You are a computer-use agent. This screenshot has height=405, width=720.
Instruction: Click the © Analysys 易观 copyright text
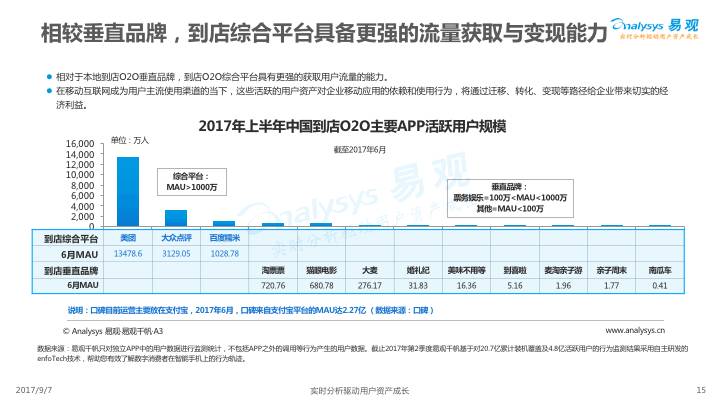tap(113, 331)
